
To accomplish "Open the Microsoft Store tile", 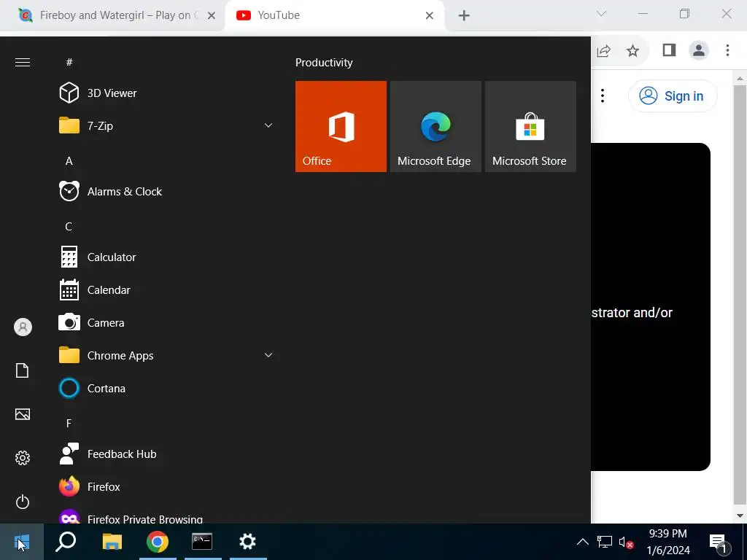I will coord(530,126).
